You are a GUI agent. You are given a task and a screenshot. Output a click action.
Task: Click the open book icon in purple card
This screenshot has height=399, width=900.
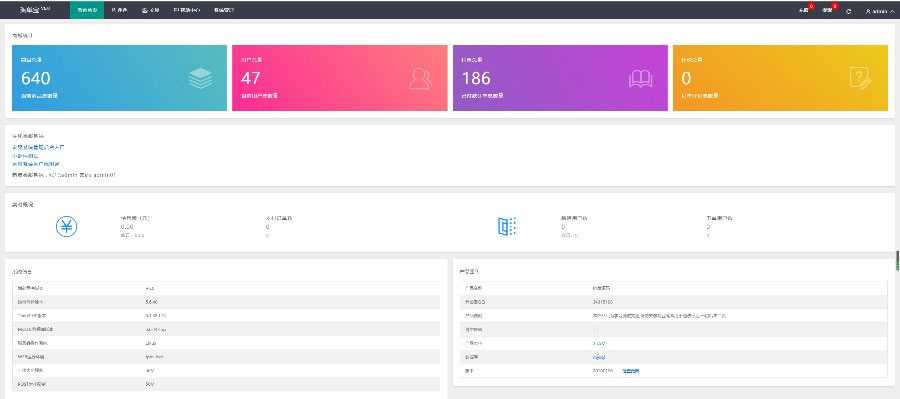[641, 79]
